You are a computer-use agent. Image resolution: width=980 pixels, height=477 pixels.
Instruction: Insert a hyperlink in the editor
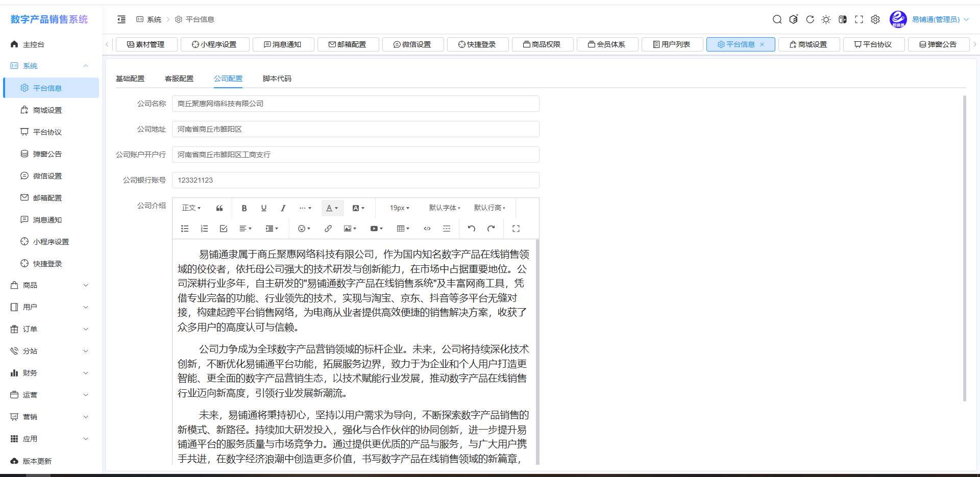(x=328, y=229)
